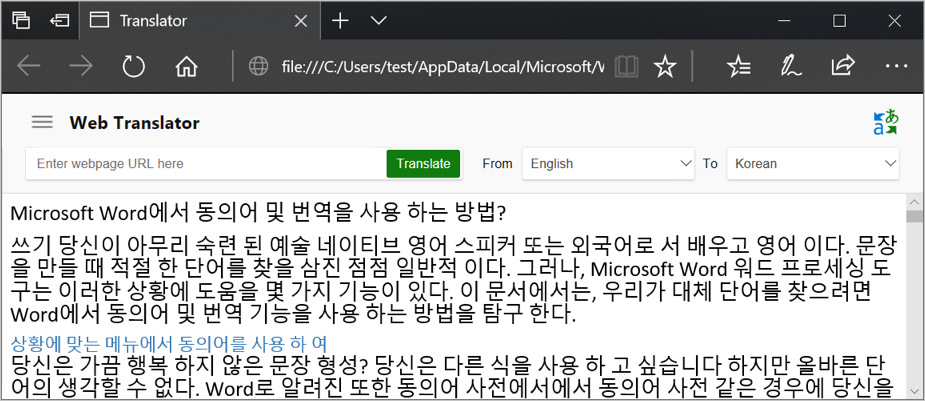
Task: Go forward to next page
Action: pyautogui.click(x=81, y=67)
